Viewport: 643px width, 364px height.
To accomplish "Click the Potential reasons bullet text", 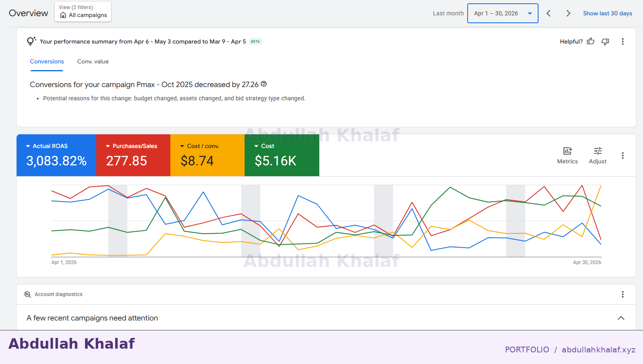I will 174,98.
